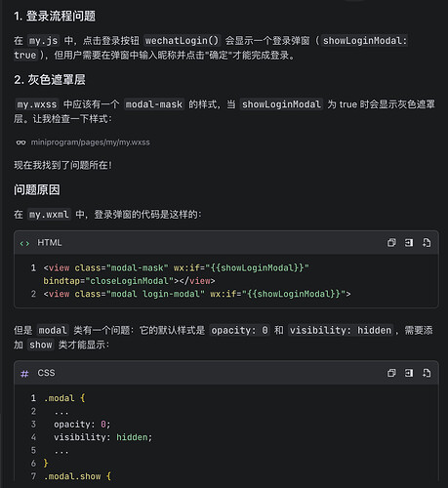The height and width of the screenshot is (488, 448).
Task: Open miniprogram/pages/my/my.wxss file link
Action: (x=90, y=142)
